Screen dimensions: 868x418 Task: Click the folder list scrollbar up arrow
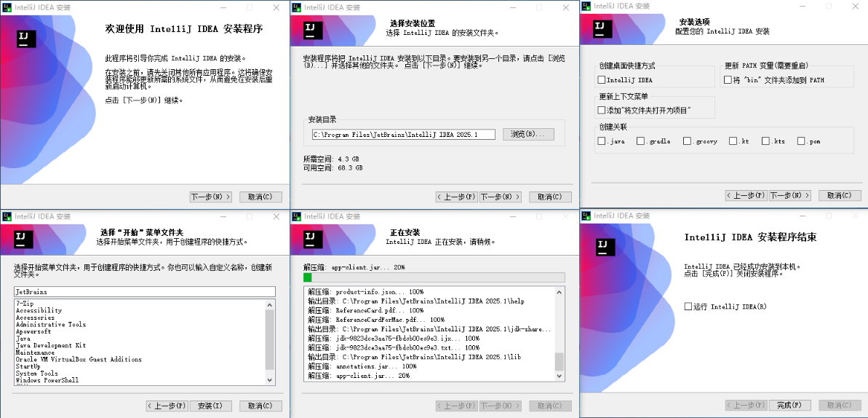270,304
